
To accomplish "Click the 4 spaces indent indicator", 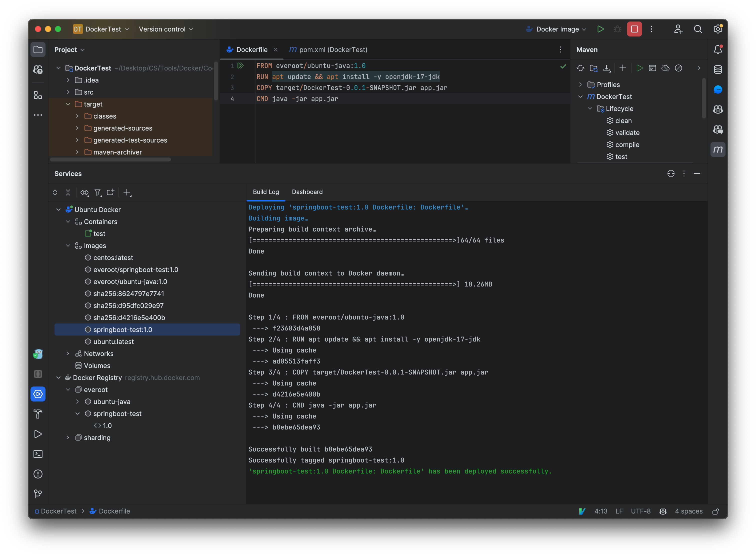I will [x=688, y=511].
